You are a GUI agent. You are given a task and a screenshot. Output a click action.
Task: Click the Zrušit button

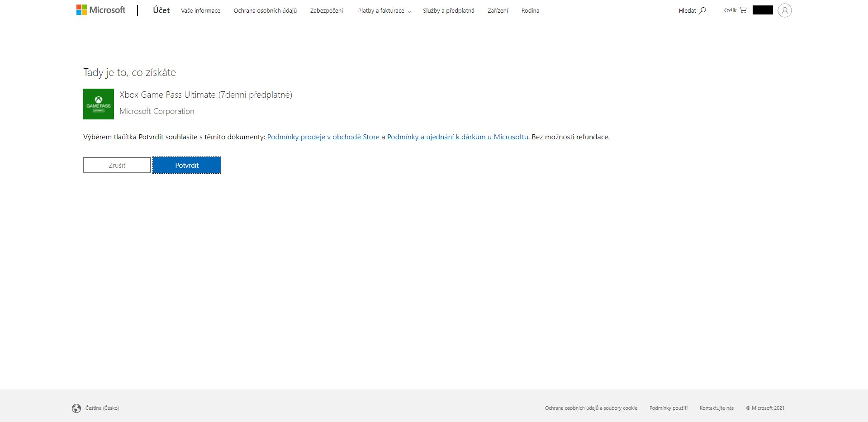point(117,165)
